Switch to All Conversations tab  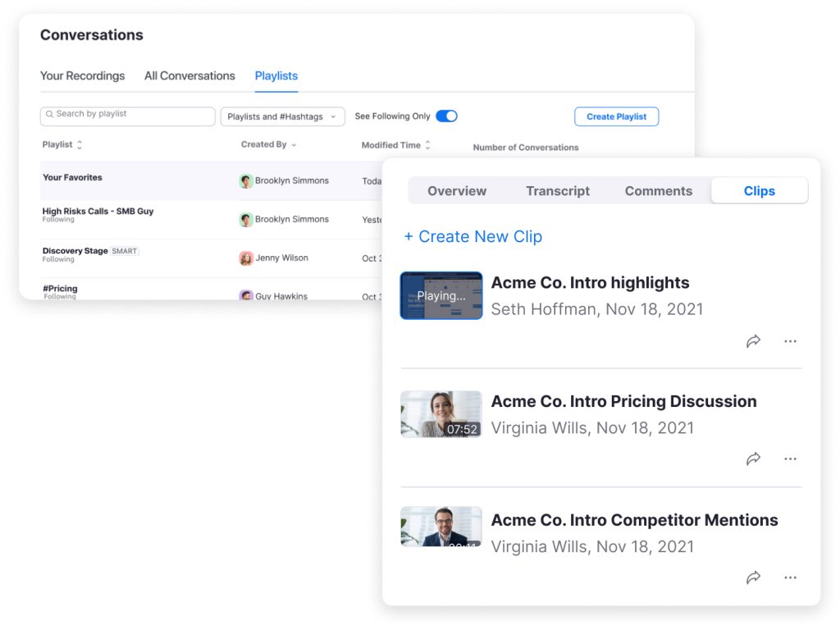click(189, 76)
